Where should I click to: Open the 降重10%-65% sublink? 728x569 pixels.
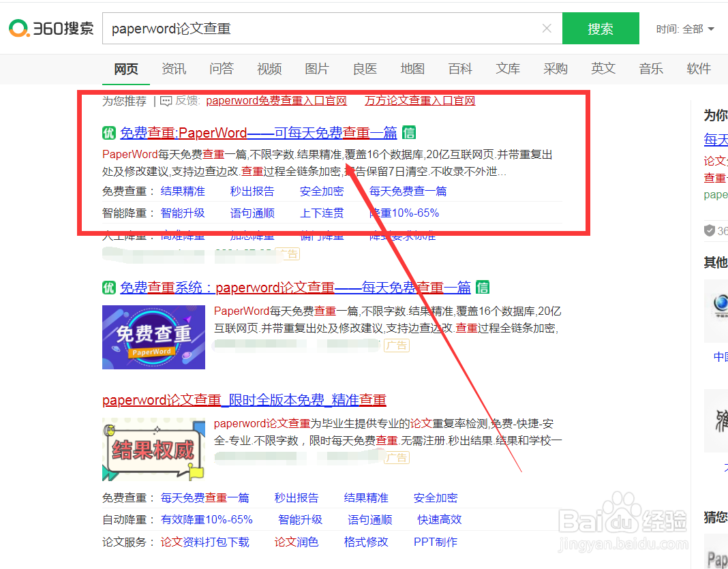[x=404, y=213]
